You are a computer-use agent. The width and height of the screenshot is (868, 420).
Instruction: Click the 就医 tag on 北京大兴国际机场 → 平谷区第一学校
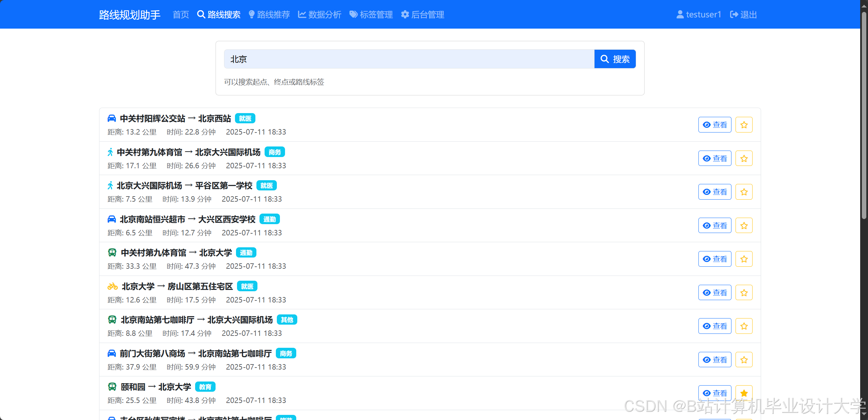click(x=266, y=186)
